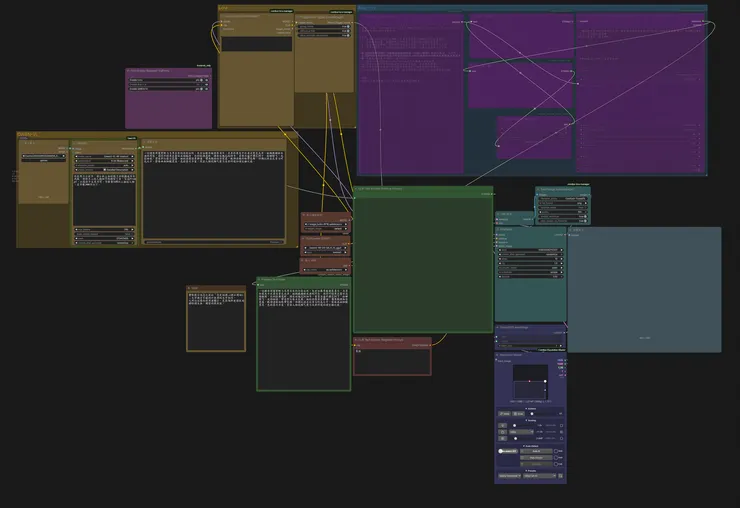Toggle the third group switch in Fast Groups Bypasser
740x508 pixels.
point(201,89)
